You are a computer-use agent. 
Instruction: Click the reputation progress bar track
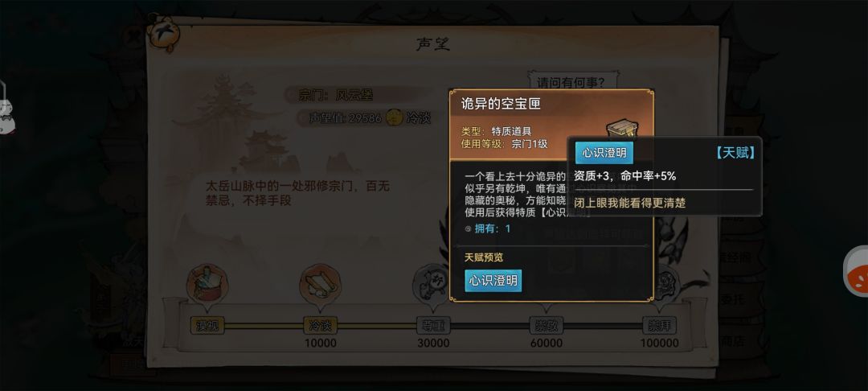[x=433, y=326]
